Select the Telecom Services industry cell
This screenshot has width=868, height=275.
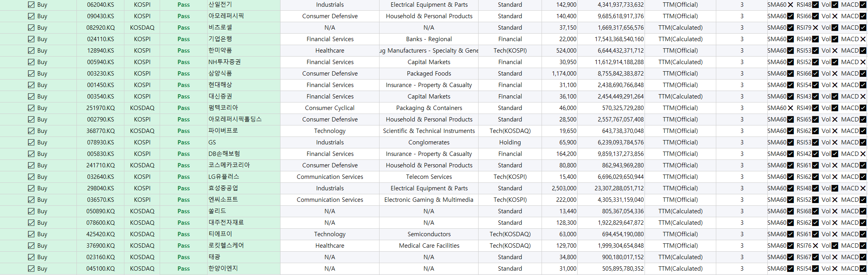click(429, 177)
